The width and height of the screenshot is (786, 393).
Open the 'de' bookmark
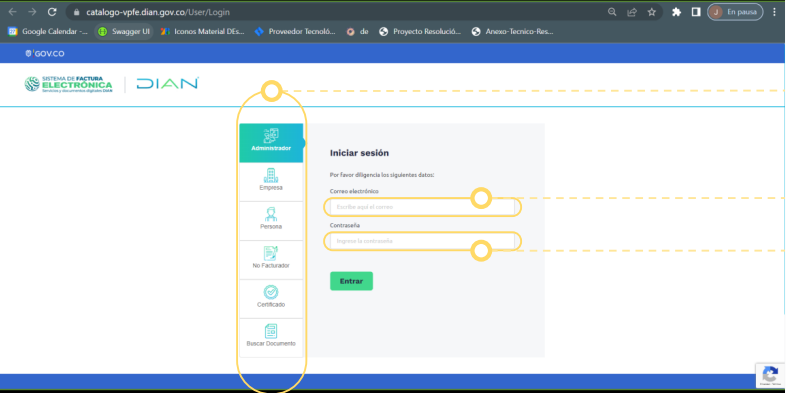pyautogui.click(x=358, y=32)
